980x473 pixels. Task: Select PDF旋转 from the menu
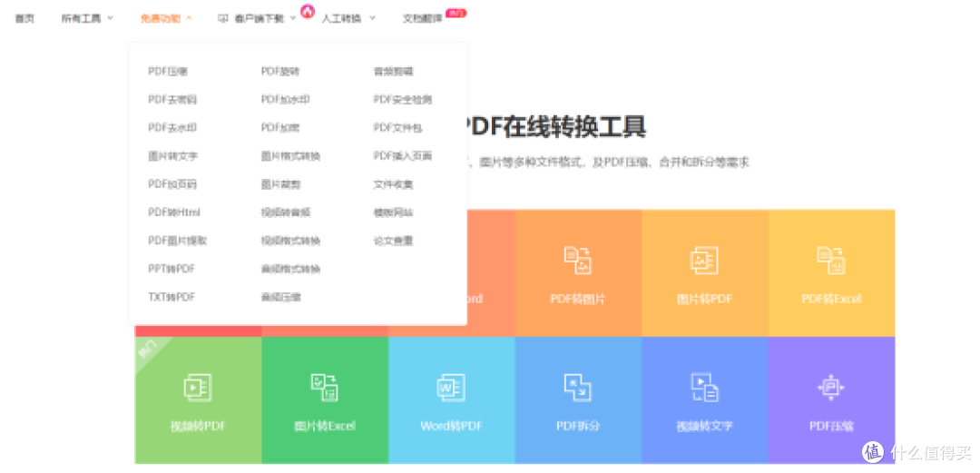coord(280,72)
